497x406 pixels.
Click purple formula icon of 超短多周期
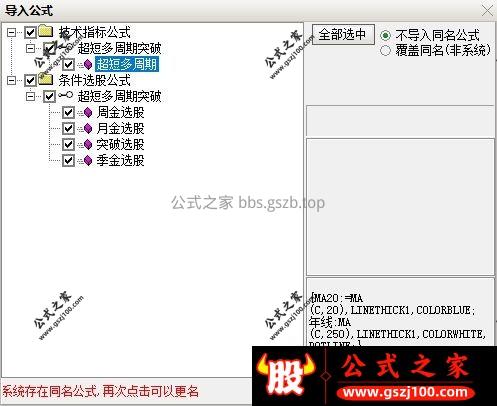(x=88, y=64)
